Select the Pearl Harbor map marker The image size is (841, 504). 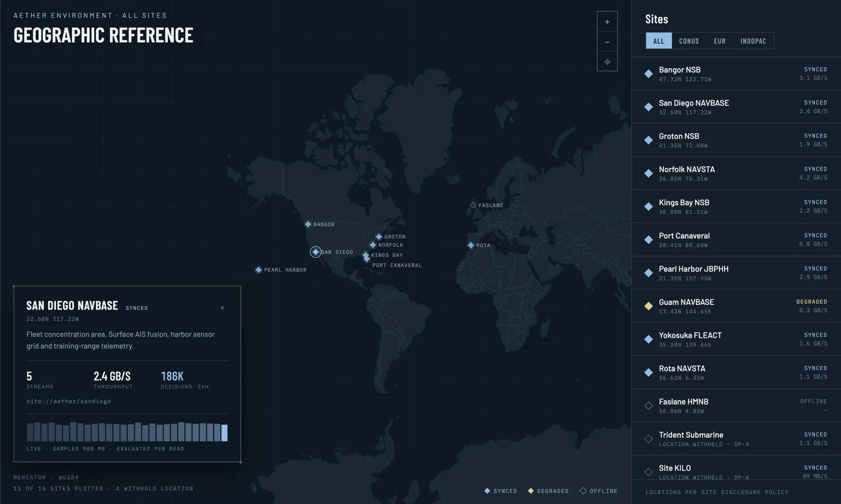pos(258,270)
